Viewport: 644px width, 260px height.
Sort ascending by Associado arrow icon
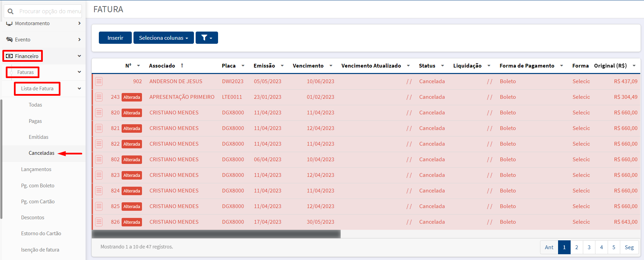182,66
